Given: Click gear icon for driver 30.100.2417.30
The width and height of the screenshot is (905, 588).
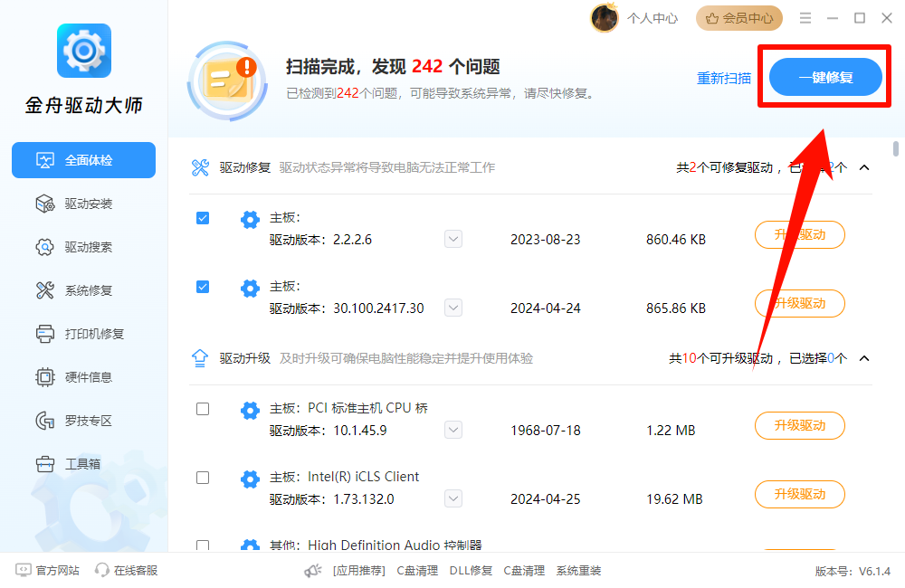Looking at the screenshot, I should pyautogui.click(x=250, y=288).
